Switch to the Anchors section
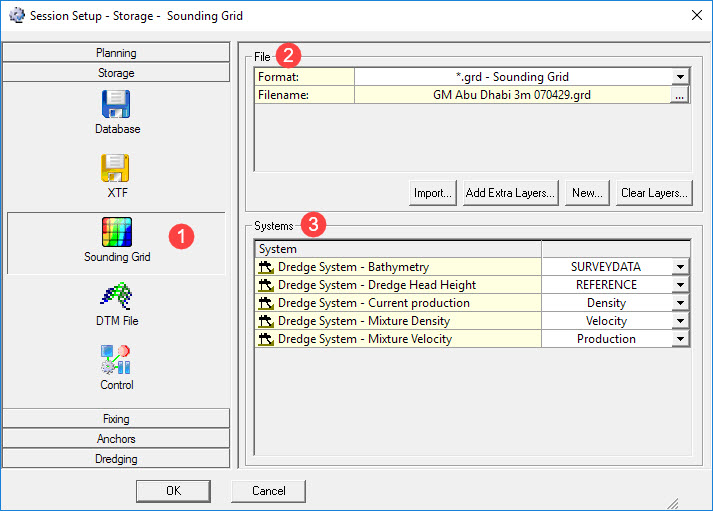Viewport: 713px width, 511px height. [116, 439]
